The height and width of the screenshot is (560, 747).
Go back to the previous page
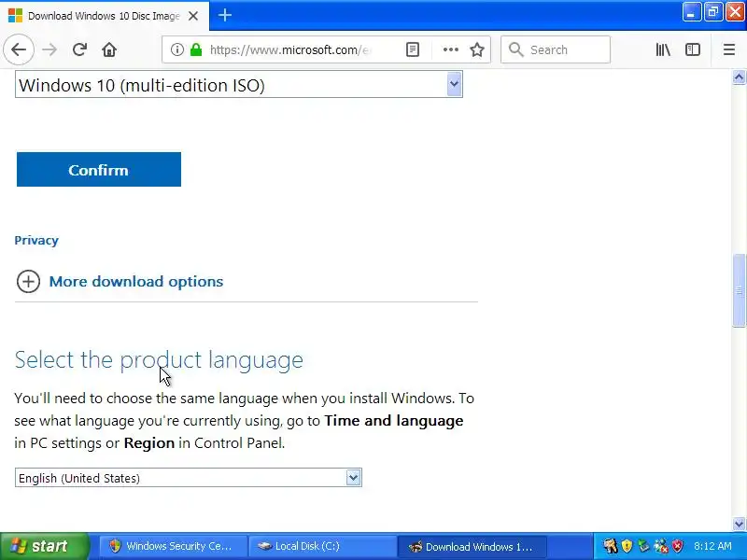click(19, 49)
